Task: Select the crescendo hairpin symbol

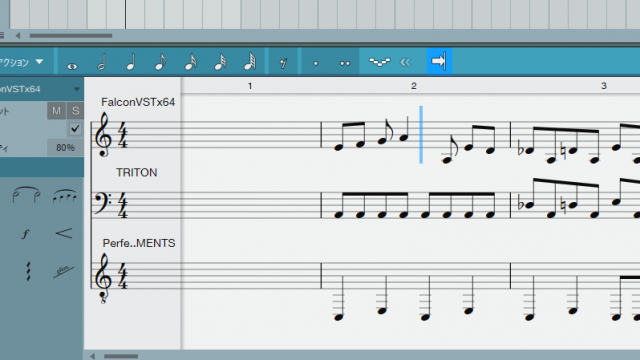Action: [x=64, y=233]
